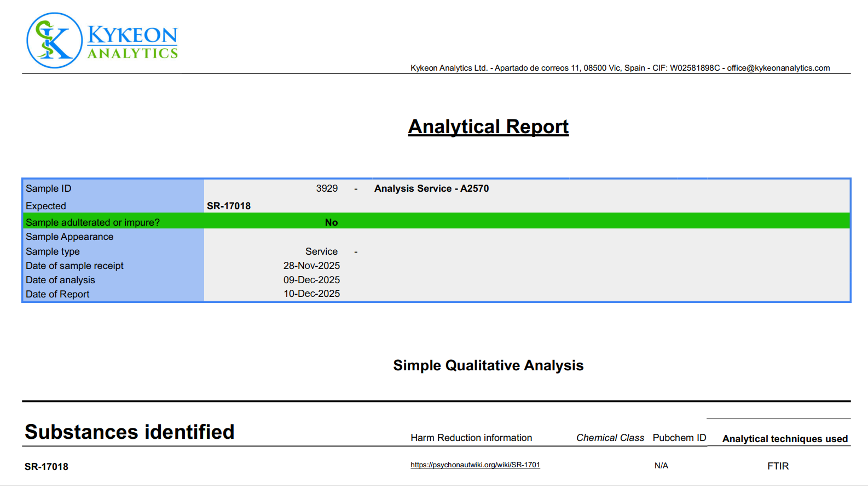Click the Pubchem ID column header
Viewport: 868px width, 487px height.
(679, 438)
